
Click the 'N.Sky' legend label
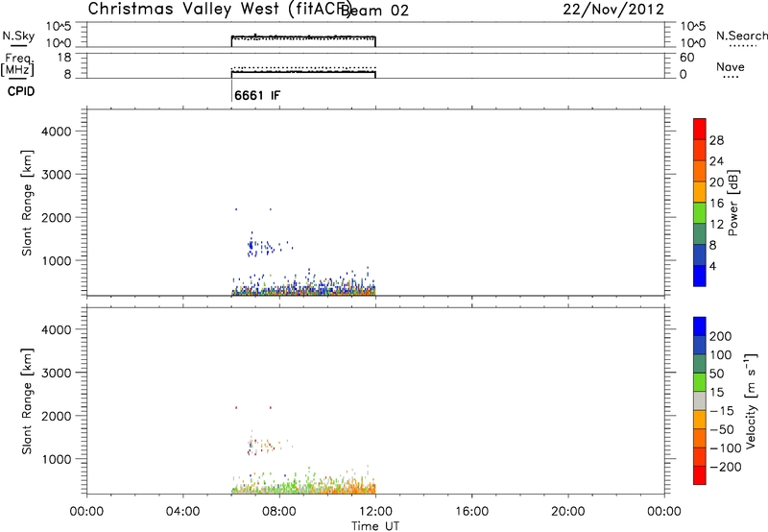pos(18,36)
